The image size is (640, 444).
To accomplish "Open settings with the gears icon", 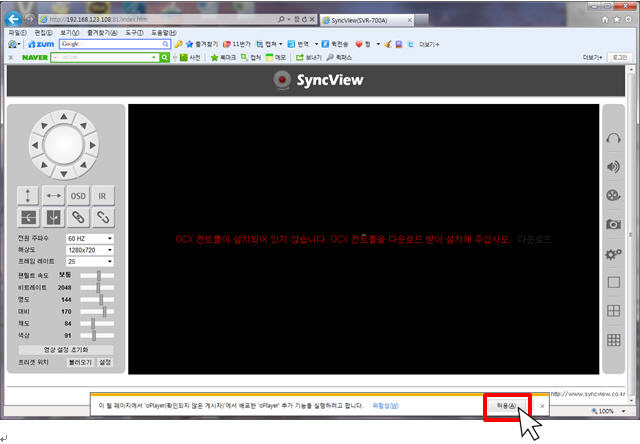I will point(613,254).
